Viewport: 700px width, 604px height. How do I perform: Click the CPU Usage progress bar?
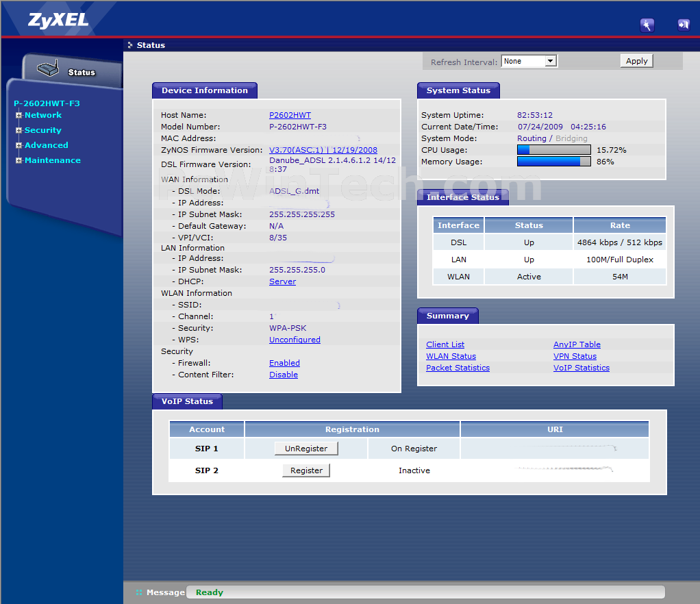point(553,150)
